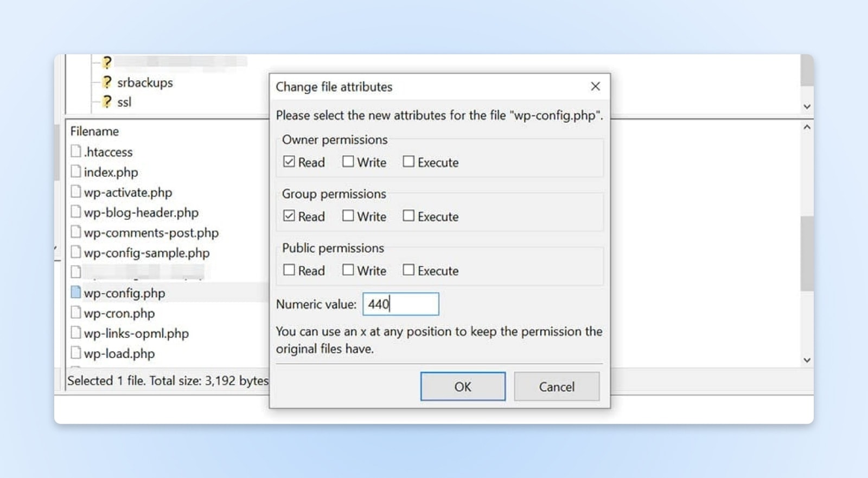Click the srbackups folder question-mark icon
The width and height of the screenshot is (868, 478).
[x=107, y=82]
